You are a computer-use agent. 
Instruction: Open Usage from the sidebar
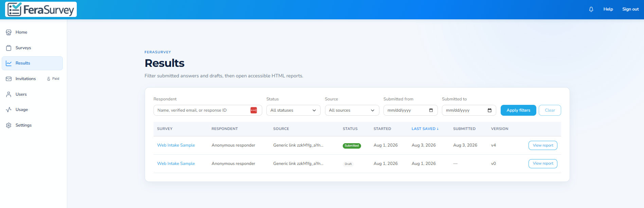[x=32, y=110]
